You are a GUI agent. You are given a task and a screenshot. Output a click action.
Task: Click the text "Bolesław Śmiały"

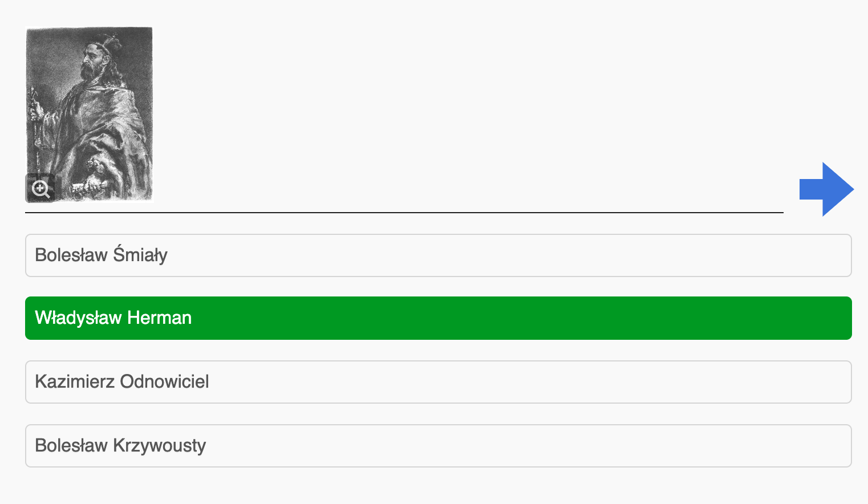(x=101, y=254)
